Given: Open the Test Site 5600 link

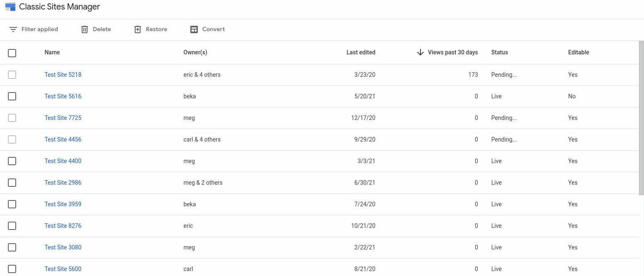Looking at the screenshot, I should [63, 269].
